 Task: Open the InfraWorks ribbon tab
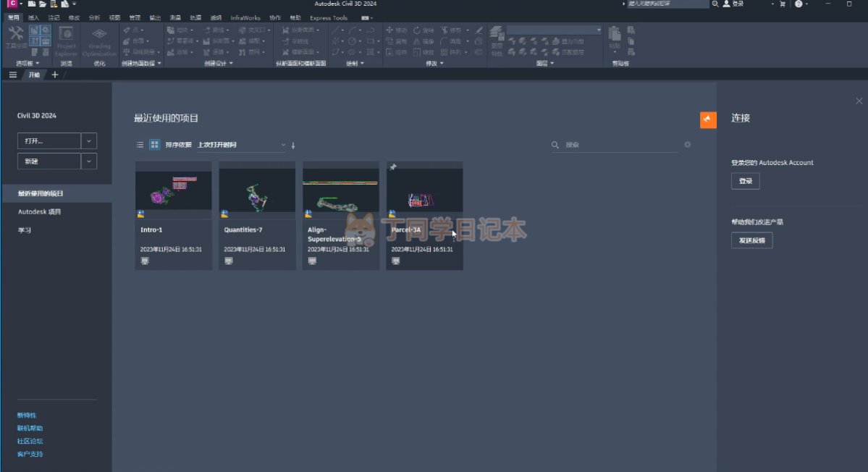pos(245,17)
